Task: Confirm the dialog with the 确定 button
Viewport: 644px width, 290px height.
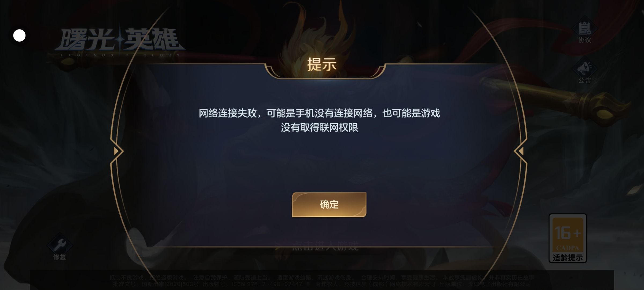Action: (329, 205)
